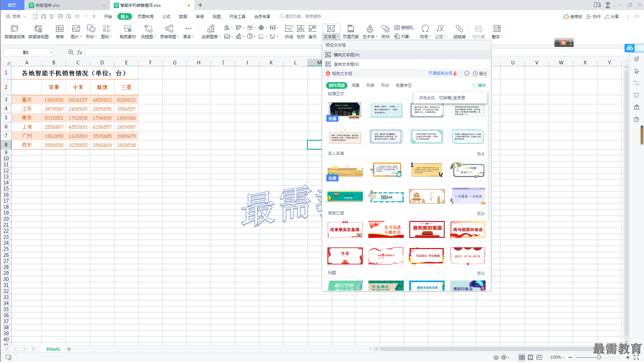Switch to the 开始 ribbon tab
Viewport: 644px width, 362px height.
[108, 16]
